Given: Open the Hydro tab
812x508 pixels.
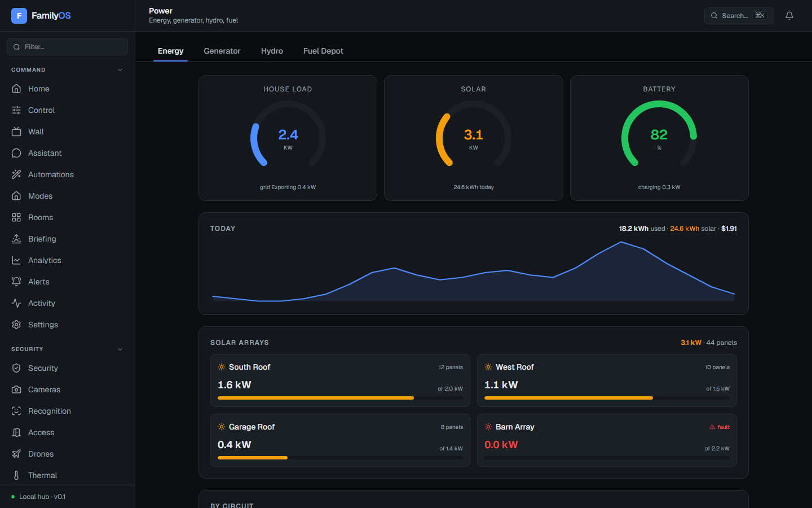Looking at the screenshot, I should pyautogui.click(x=272, y=51).
